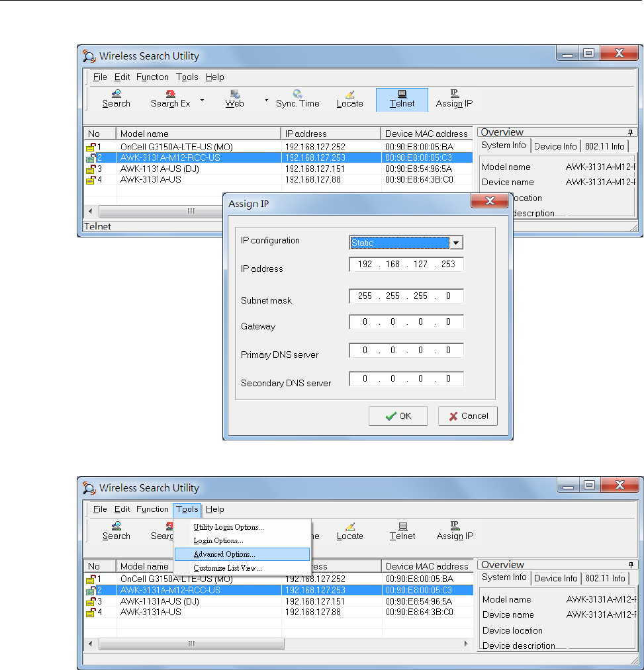Image resolution: width=644 pixels, height=670 pixels.
Task: Select AWK-1131A-US (DJ) row in upper list
Action: pyautogui.click(x=279, y=169)
